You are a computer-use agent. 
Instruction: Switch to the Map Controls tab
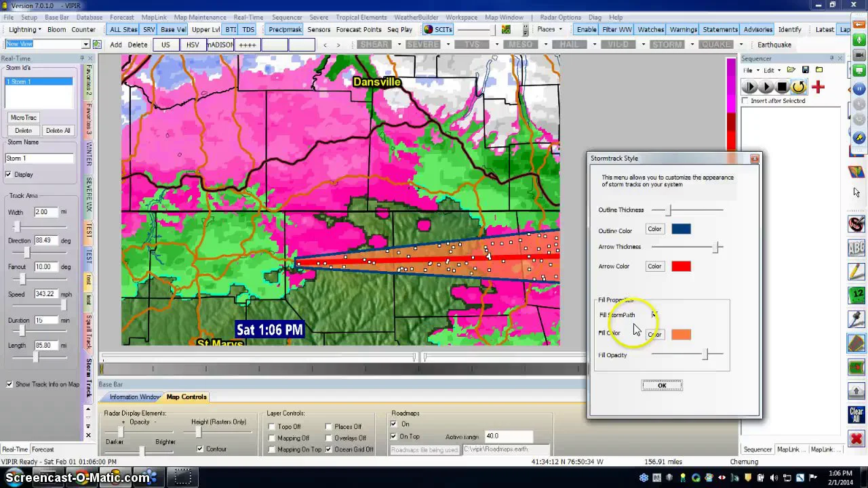[x=186, y=397]
